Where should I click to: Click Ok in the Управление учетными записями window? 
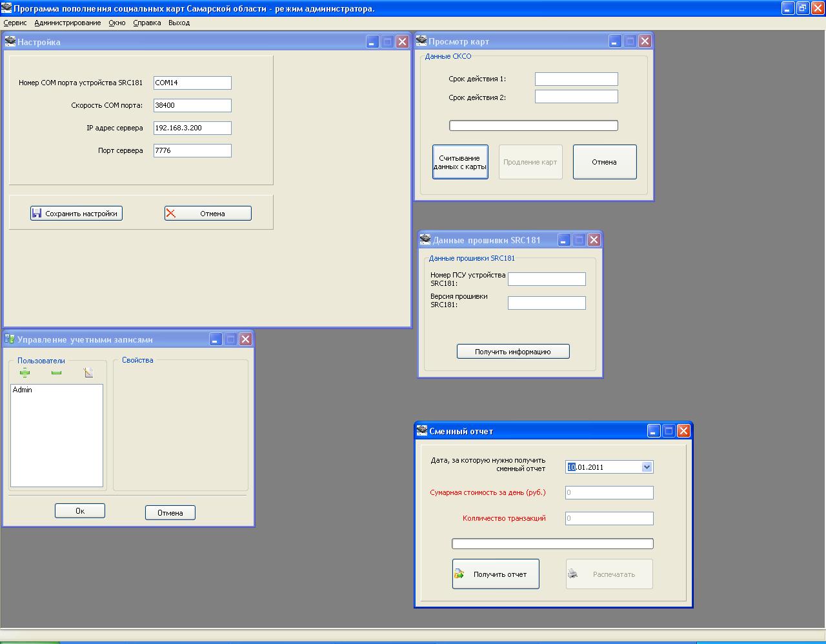(80, 511)
